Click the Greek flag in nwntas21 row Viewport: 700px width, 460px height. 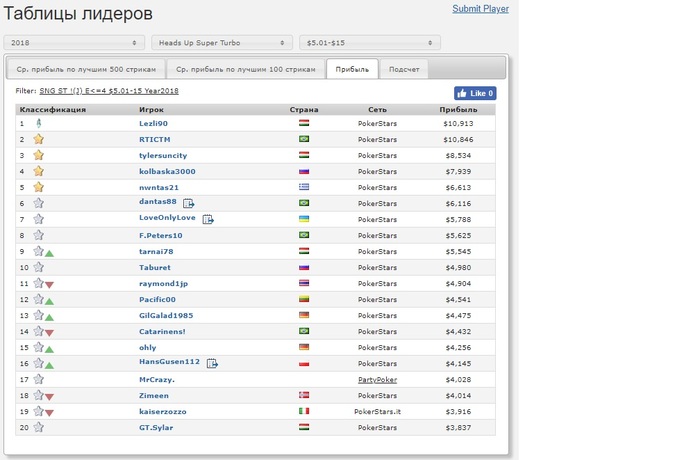pos(304,187)
